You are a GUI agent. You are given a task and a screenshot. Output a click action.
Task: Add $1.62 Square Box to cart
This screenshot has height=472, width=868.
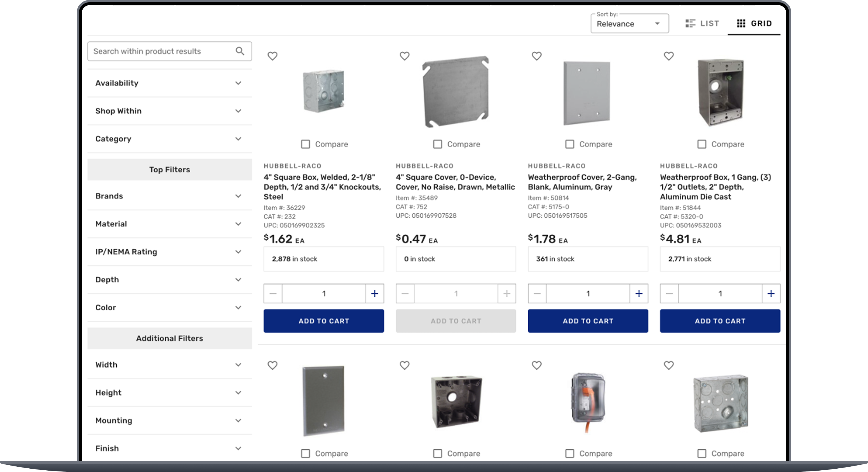coord(323,321)
